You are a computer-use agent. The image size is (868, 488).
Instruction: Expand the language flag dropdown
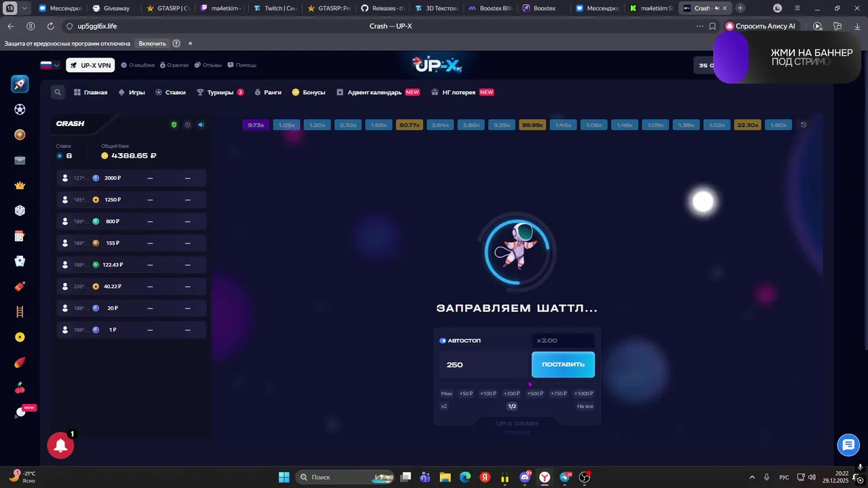pos(50,65)
